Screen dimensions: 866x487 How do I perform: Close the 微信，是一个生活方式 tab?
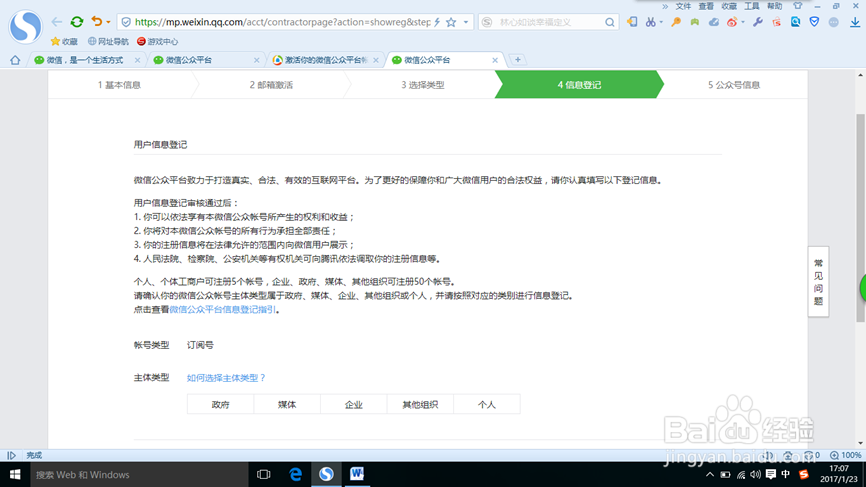point(138,60)
